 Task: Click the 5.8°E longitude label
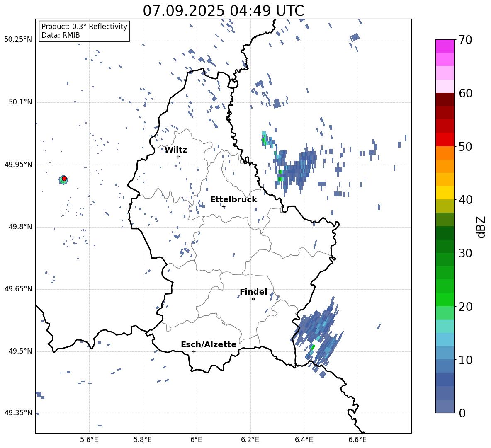[x=143, y=440]
